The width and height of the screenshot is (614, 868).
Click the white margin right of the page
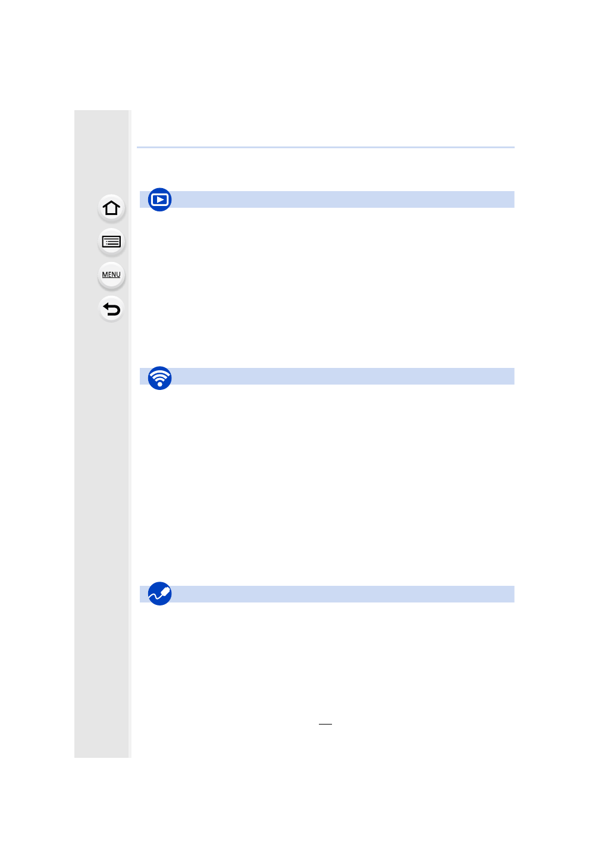pos(565,417)
